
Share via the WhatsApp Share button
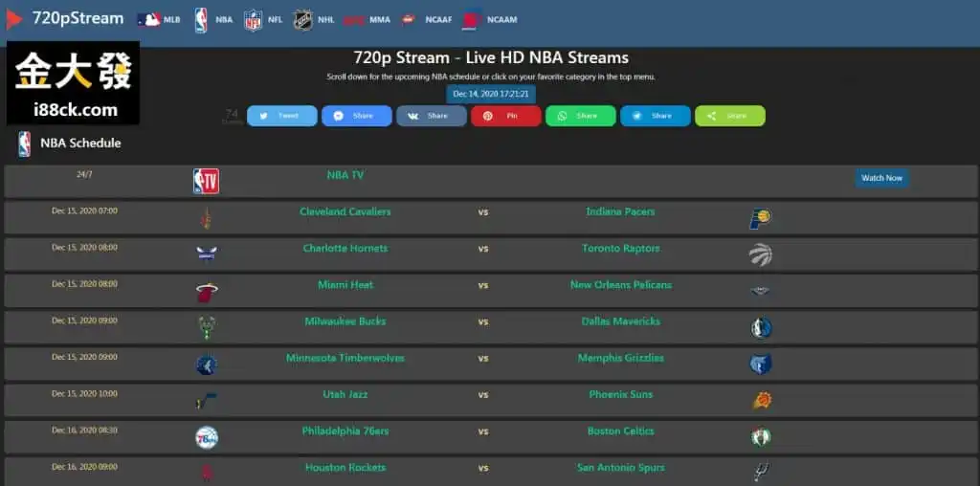tap(581, 116)
